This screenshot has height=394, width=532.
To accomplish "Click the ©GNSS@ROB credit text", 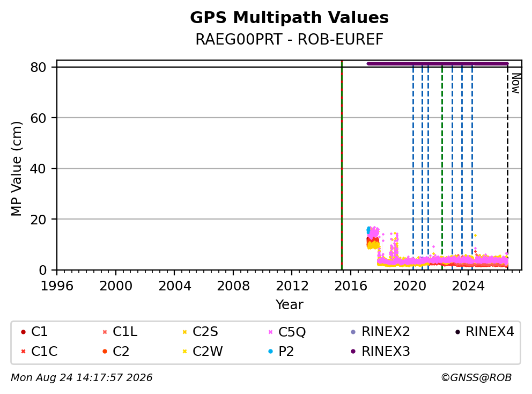I will pos(476,378).
